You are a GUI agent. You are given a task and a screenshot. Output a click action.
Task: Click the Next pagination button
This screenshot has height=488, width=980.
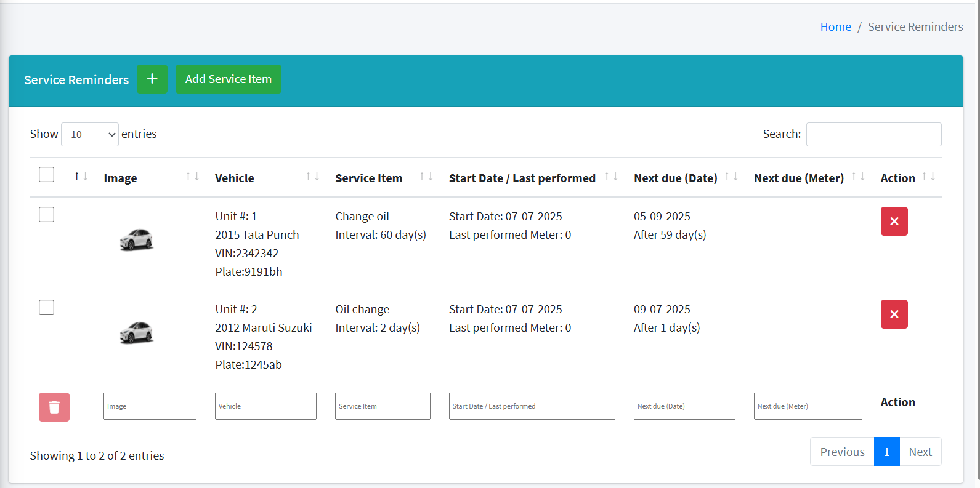point(920,452)
